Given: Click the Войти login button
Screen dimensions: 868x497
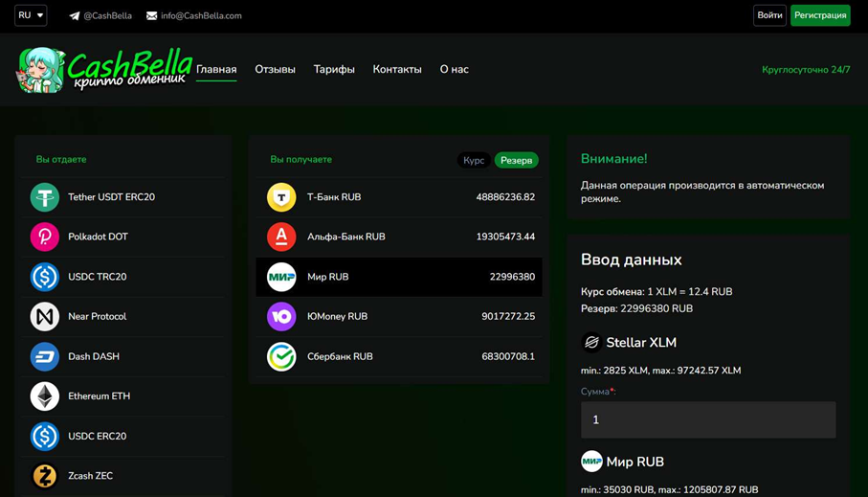Looking at the screenshot, I should coord(769,15).
